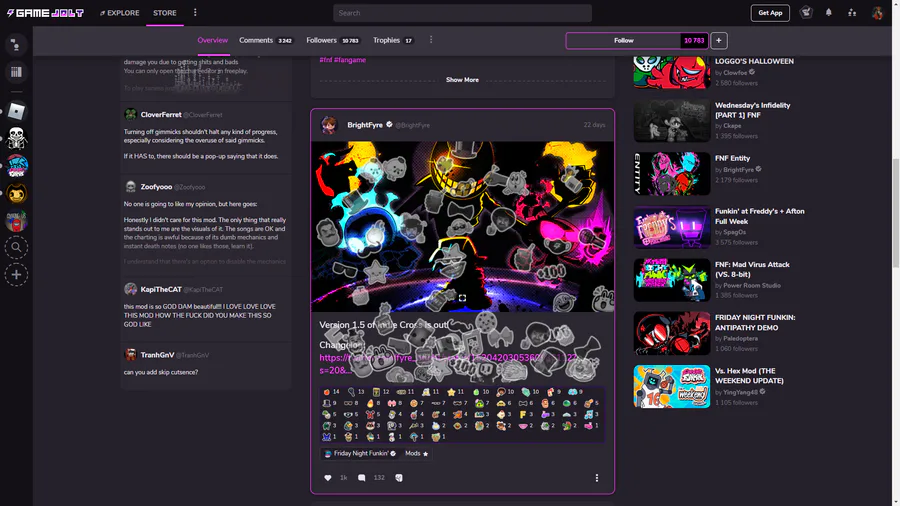Click the Mods channel tag

click(x=417, y=453)
